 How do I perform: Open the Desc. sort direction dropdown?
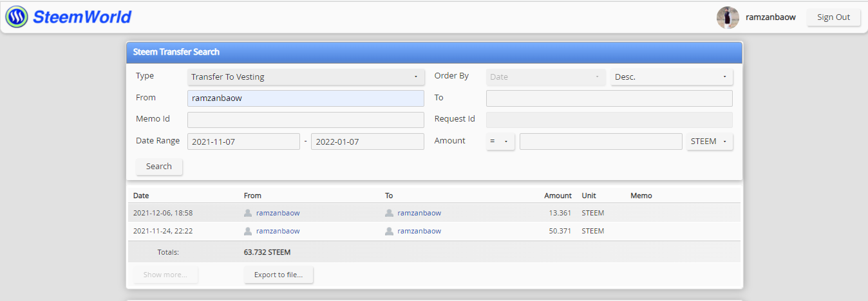click(672, 77)
